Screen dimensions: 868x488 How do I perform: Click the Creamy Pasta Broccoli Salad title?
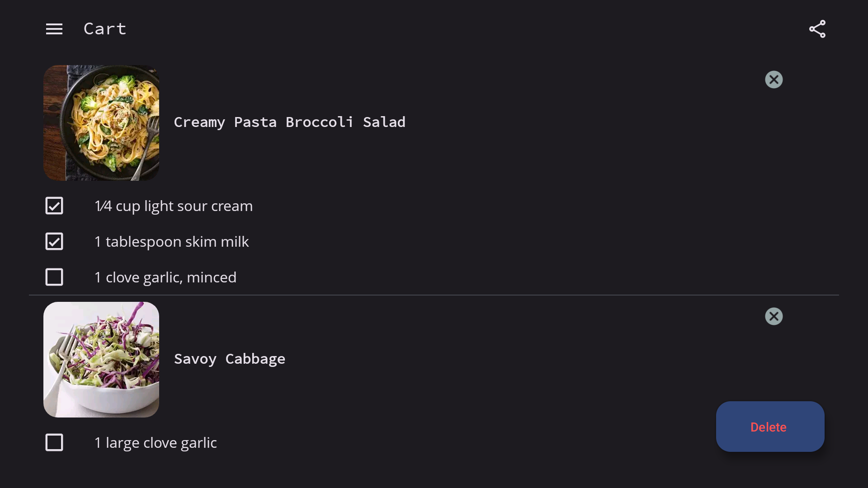click(x=289, y=122)
